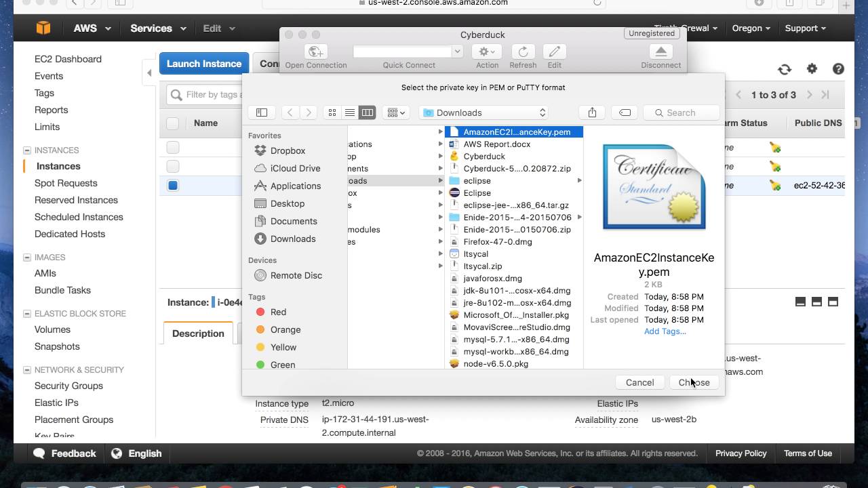Open the Oregon region dropdown
868x488 pixels.
coord(751,28)
